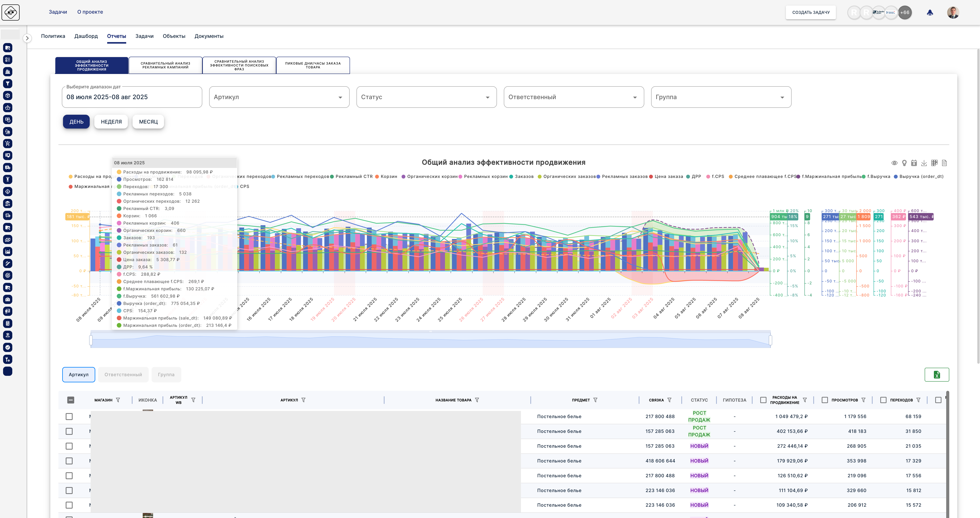Open the banknote sidebar icon

[x=8, y=239]
